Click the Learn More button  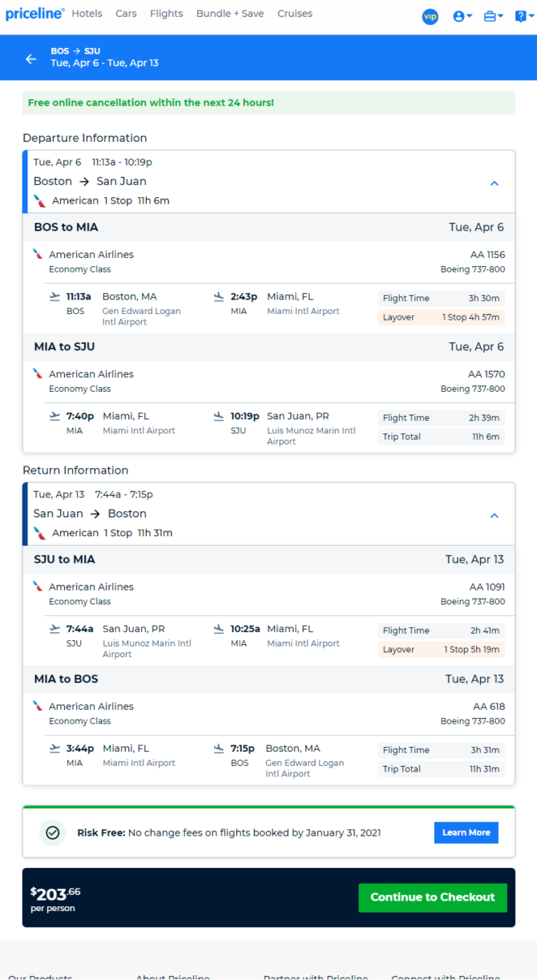466,833
